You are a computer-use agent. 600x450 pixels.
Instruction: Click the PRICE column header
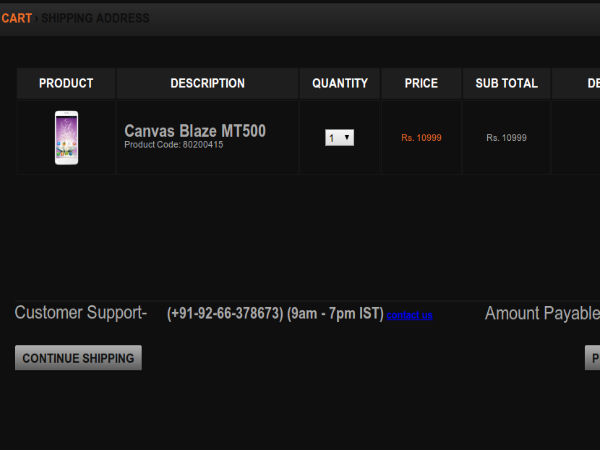(421, 84)
